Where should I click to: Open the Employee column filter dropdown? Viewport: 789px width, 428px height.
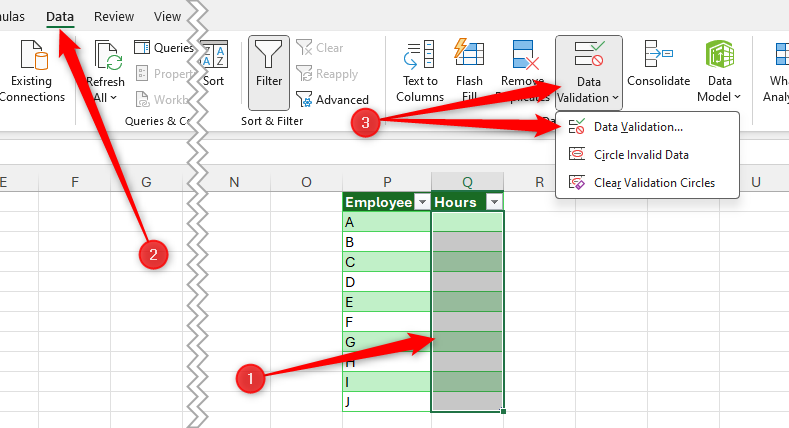click(422, 202)
